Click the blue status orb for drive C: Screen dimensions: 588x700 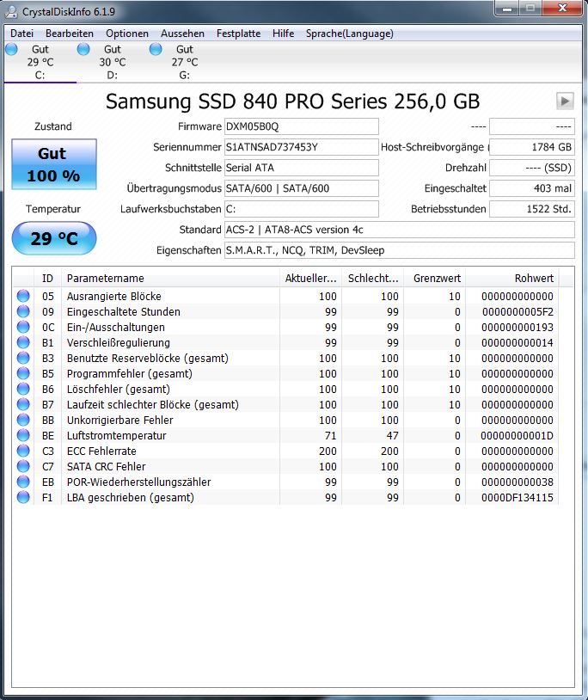11,49
